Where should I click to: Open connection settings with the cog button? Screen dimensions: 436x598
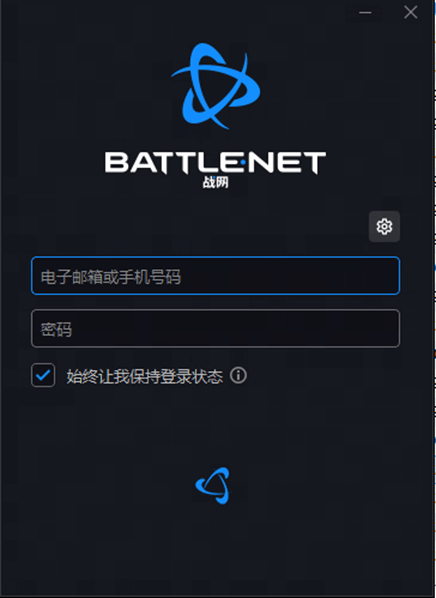pyautogui.click(x=384, y=226)
